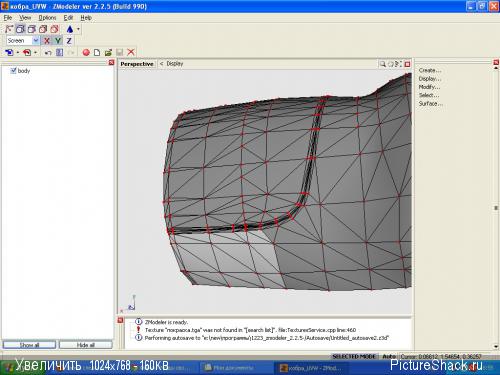500x375 pixels.
Task: Open the Edit menu
Action: coord(68,18)
